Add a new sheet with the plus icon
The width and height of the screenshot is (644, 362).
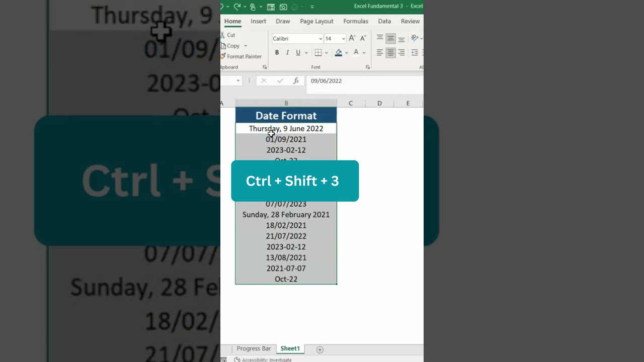click(319, 349)
